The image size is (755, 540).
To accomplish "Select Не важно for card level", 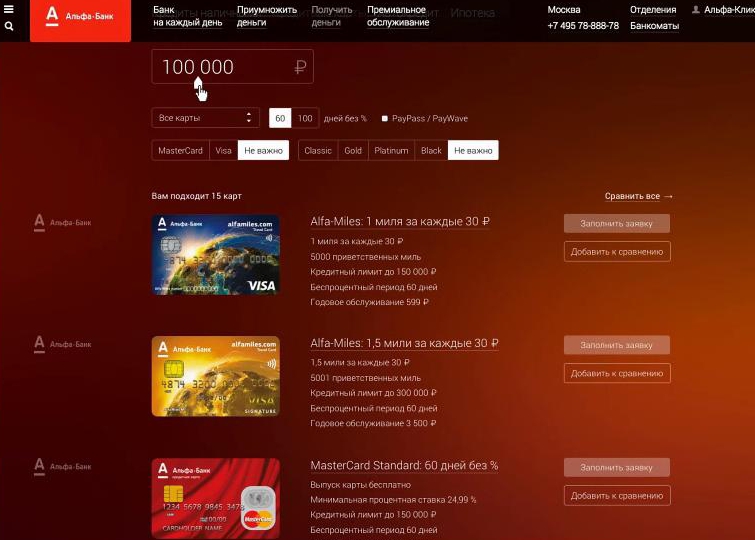I will point(473,150).
